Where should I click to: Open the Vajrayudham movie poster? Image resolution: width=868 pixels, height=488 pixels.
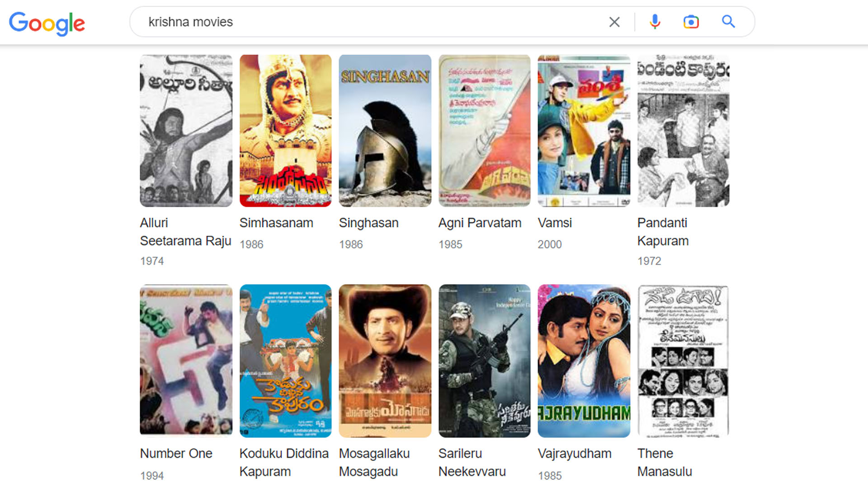[x=584, y=361]
